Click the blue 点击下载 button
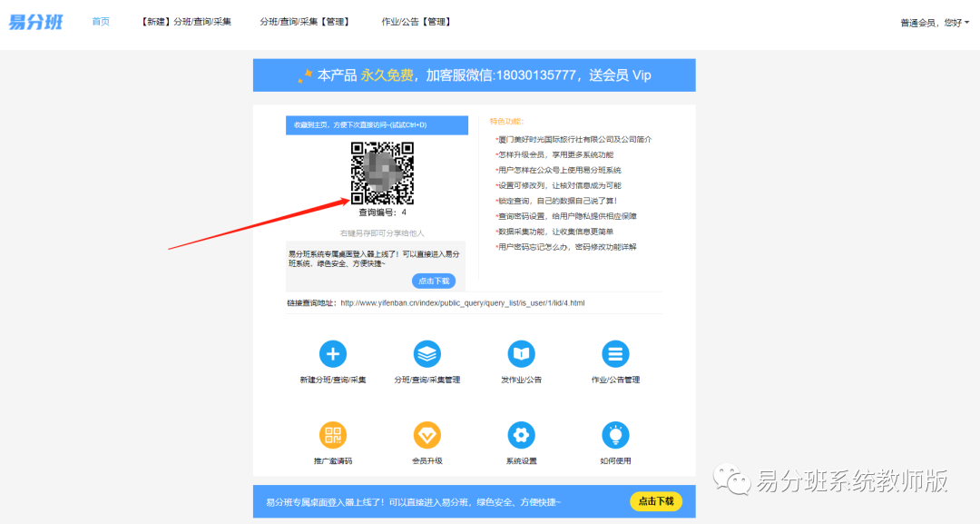The width and height of the screenshot is (980, 524). pyautogui.click(x=434, y=281)
